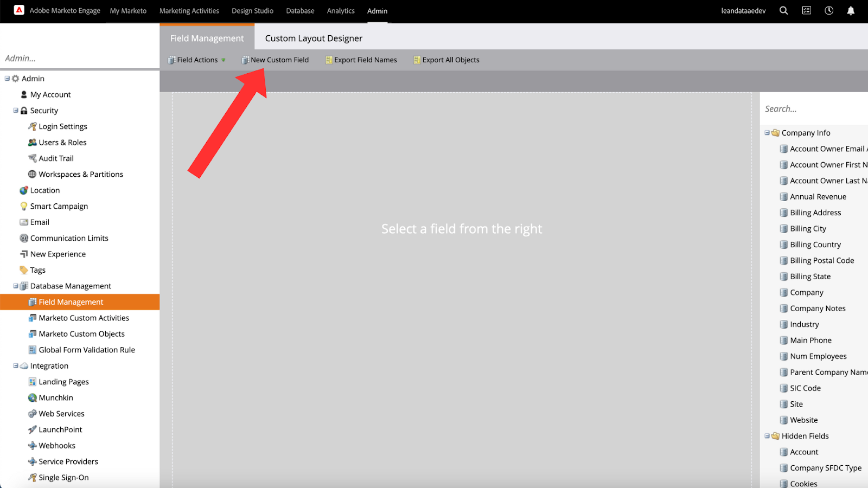Open the Database menu
The height and width of the screenshot is (488, 868).
300,10
